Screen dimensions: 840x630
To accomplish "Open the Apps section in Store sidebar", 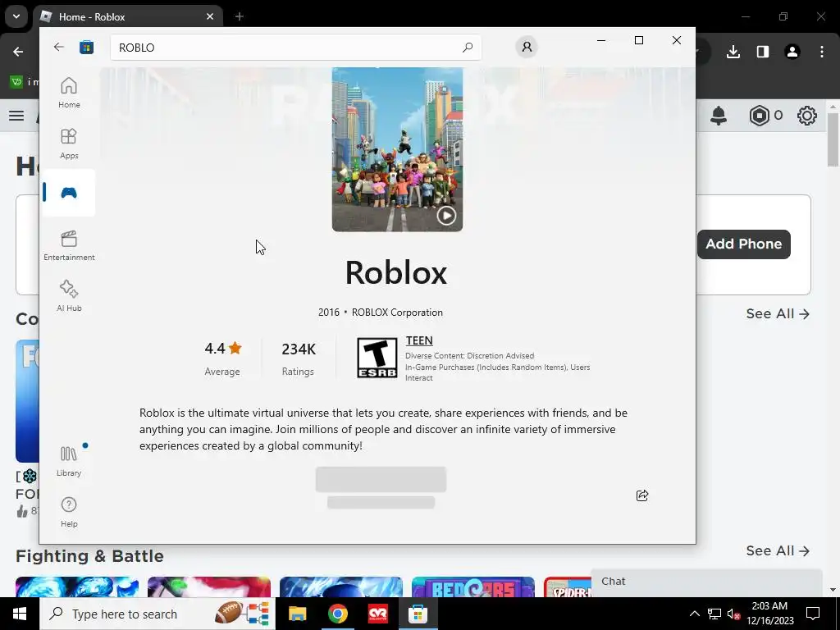I will coord(69,144).
